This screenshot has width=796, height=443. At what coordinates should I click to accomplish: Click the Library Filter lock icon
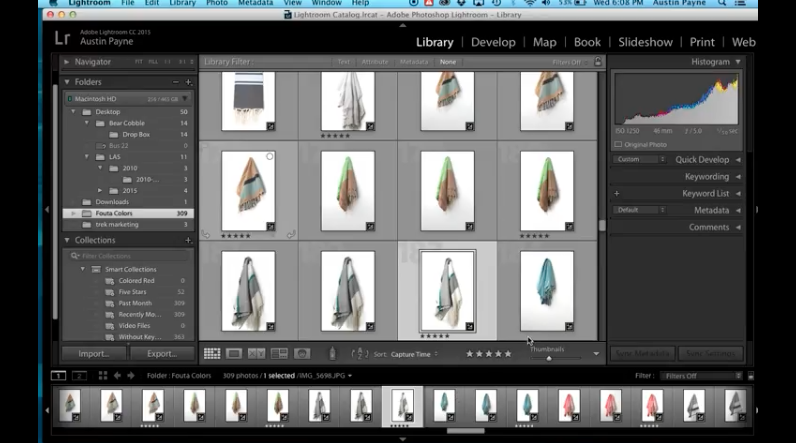tap(598, 61)
